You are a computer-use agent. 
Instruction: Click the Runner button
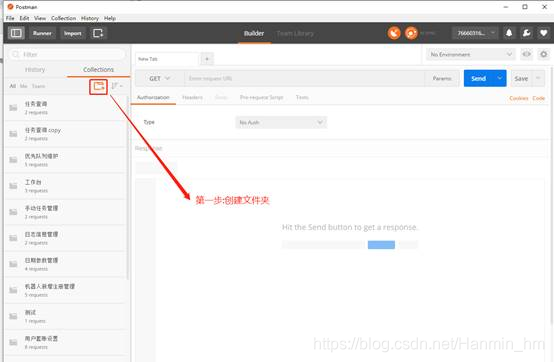[42, 33]
